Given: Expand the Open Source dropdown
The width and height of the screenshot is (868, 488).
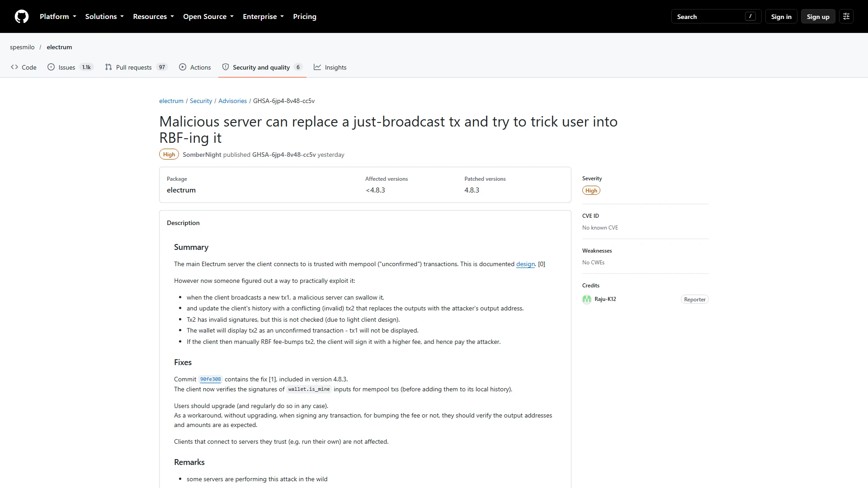Looking at the screenshot, I should pyautogui.click(x=208, y=17).
